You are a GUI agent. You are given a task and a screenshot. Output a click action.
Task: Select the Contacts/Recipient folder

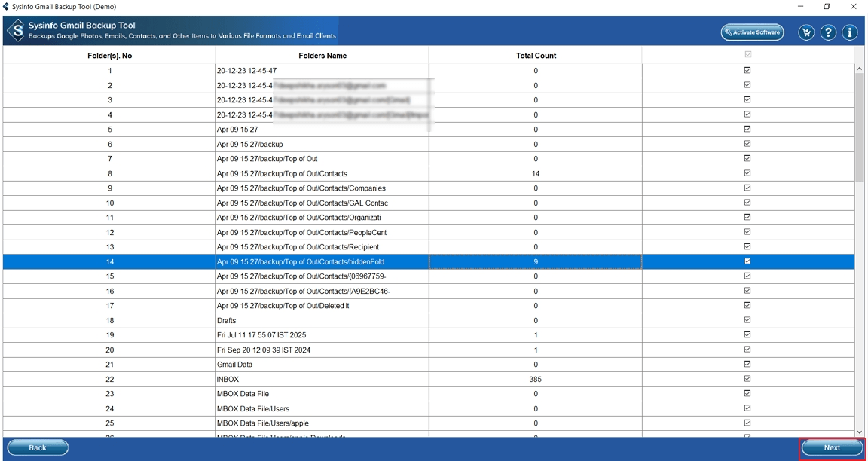(x=298, y=247)
